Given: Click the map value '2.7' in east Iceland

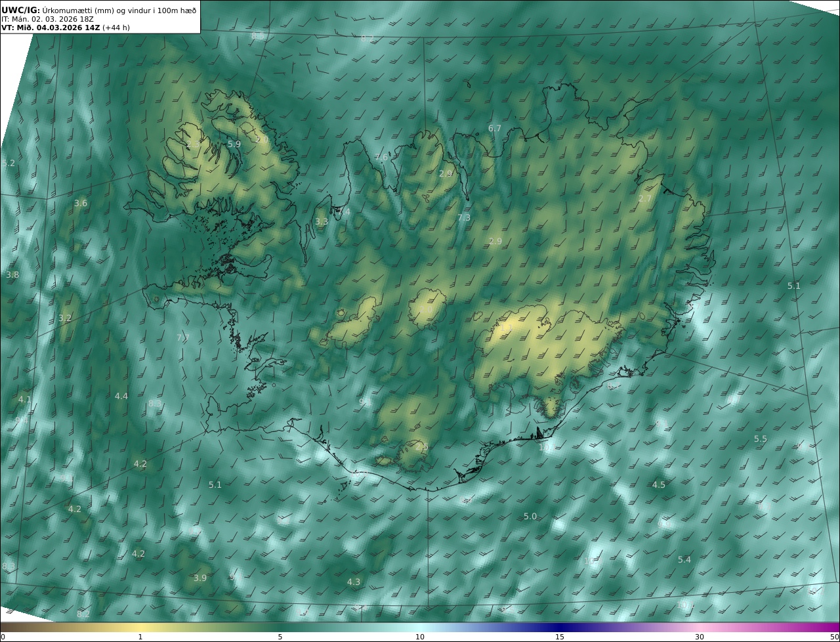Looking at the screenshot, I should click(646, 198).
